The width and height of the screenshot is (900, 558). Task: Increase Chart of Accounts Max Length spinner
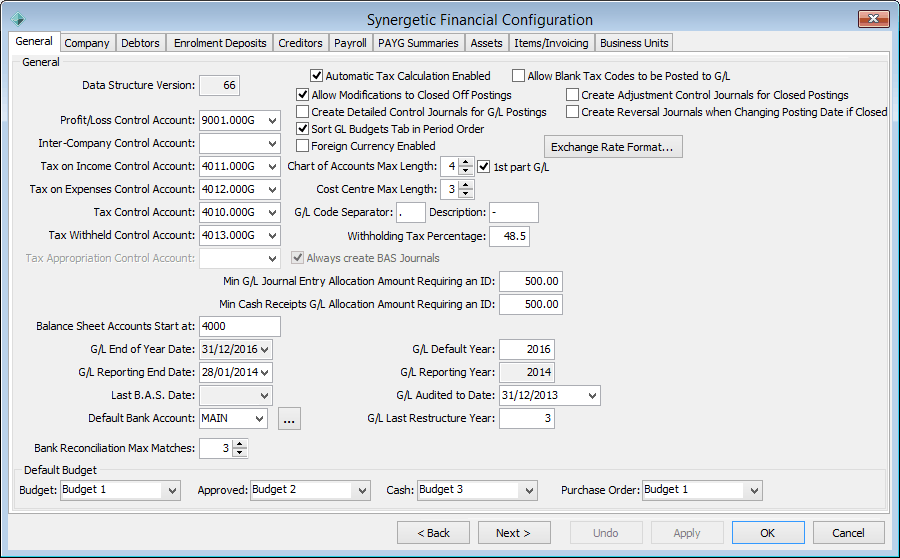click(x=466, y=162)
